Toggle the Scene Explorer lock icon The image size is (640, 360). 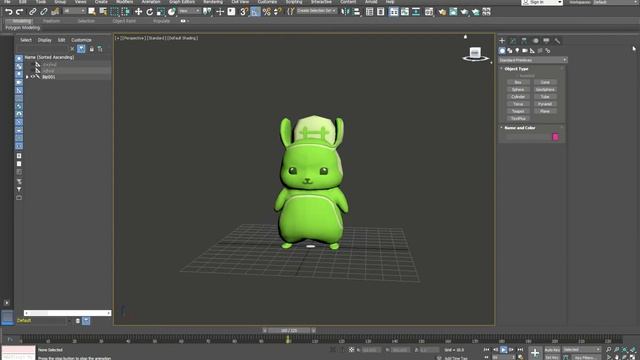tap(91, 49)
